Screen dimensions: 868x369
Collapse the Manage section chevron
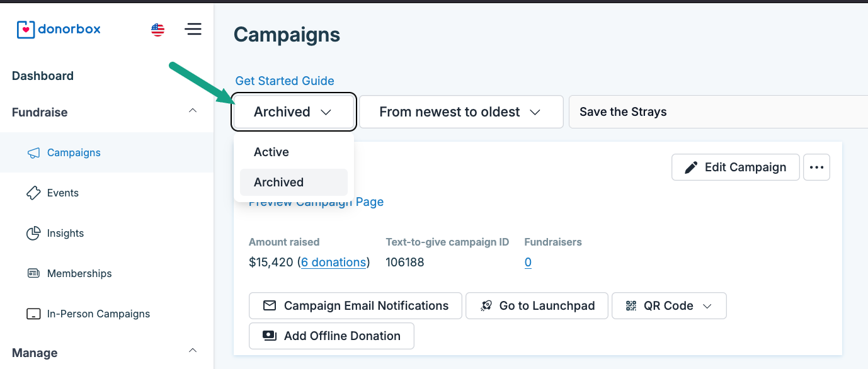[x=193, y=350]
